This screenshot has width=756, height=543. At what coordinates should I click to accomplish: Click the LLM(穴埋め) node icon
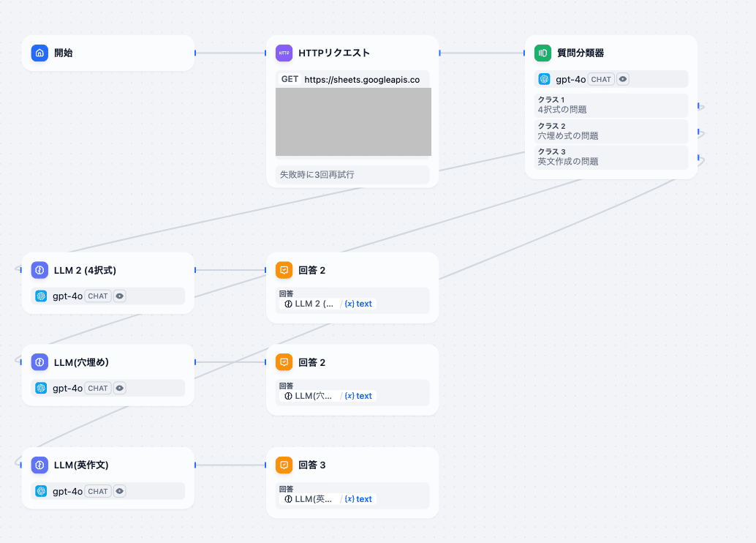click(39, 362)
